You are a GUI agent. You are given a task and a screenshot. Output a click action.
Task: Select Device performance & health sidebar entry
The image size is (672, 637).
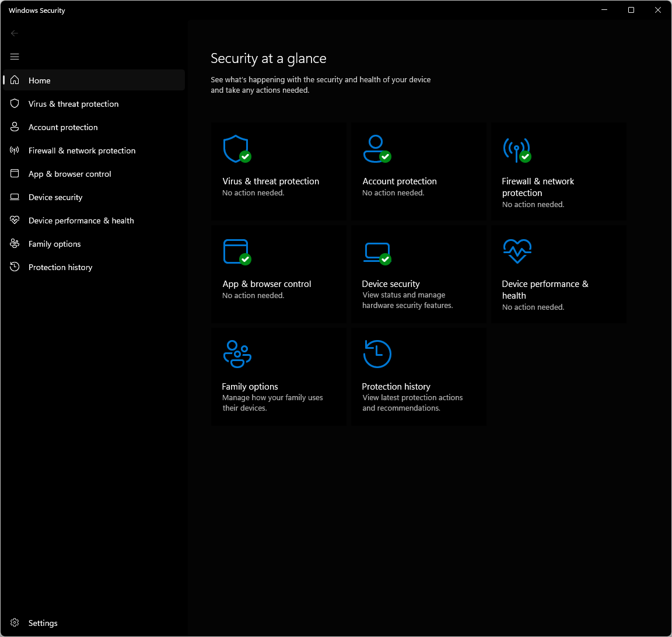pos(81,220)
